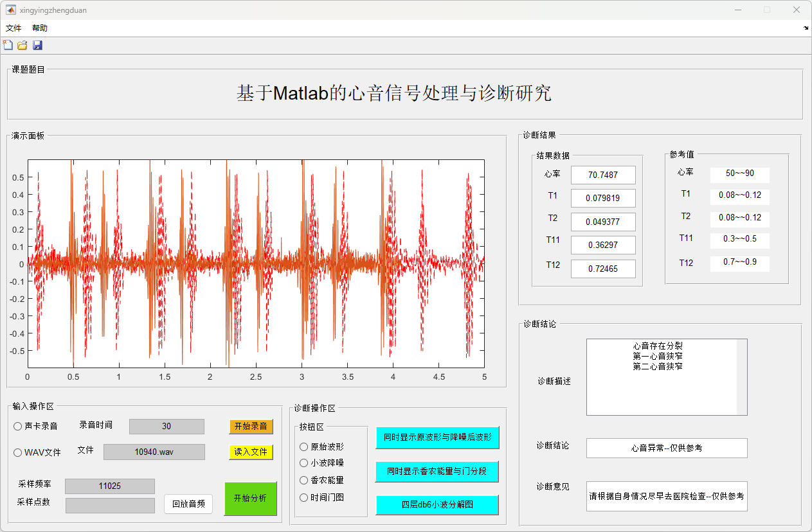812x532 pixels.
Task: Select the 声卡录音 radio button
Action: coord(18,427)
